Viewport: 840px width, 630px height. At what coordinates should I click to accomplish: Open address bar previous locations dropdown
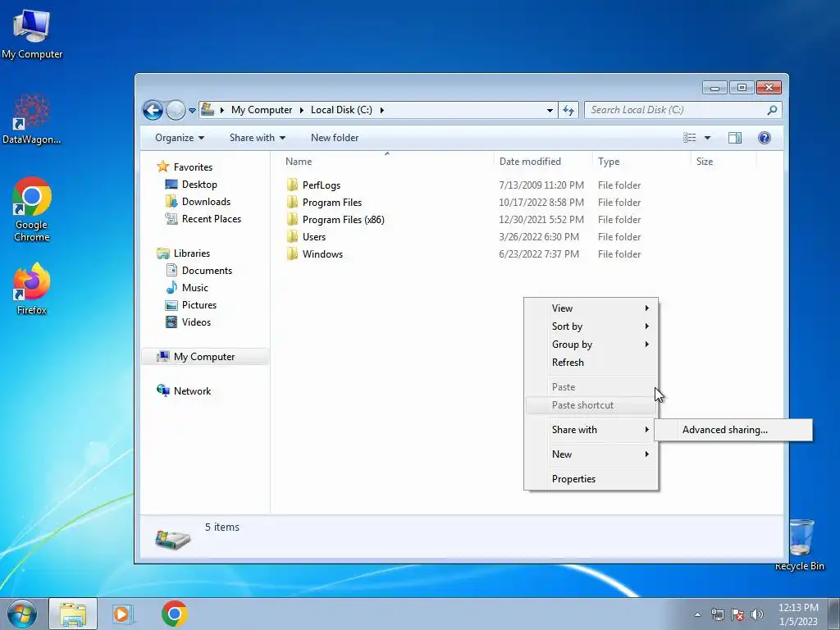click(x=550, y=111)
